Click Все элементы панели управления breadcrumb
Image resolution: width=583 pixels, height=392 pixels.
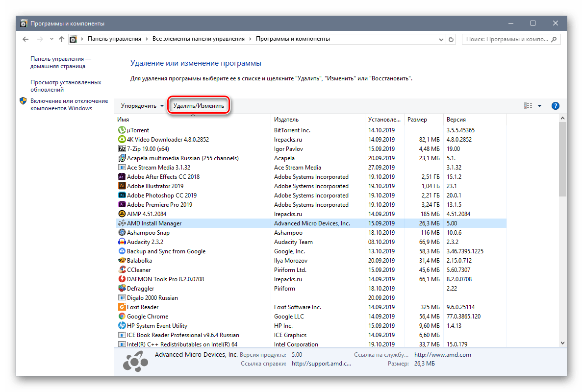tap(199, 39)
